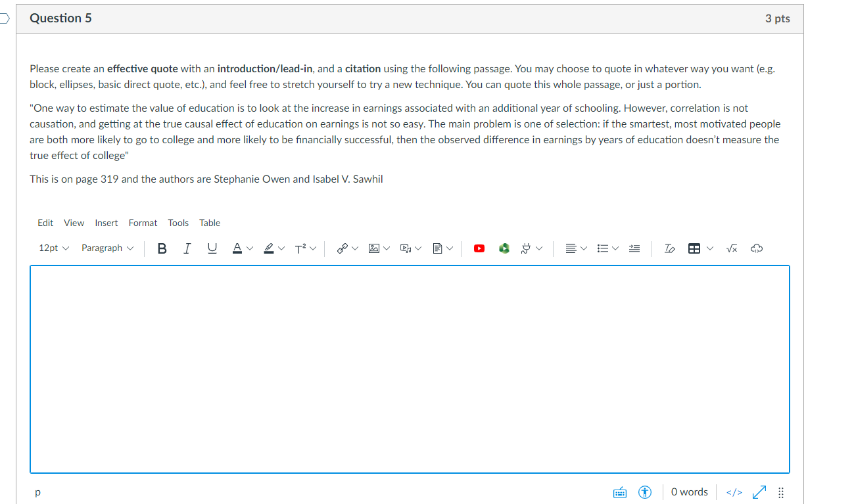Click the cloud embed icon
Image resolution: width=854 pixels, height=504 pixels.
click(x=756, y=248)
